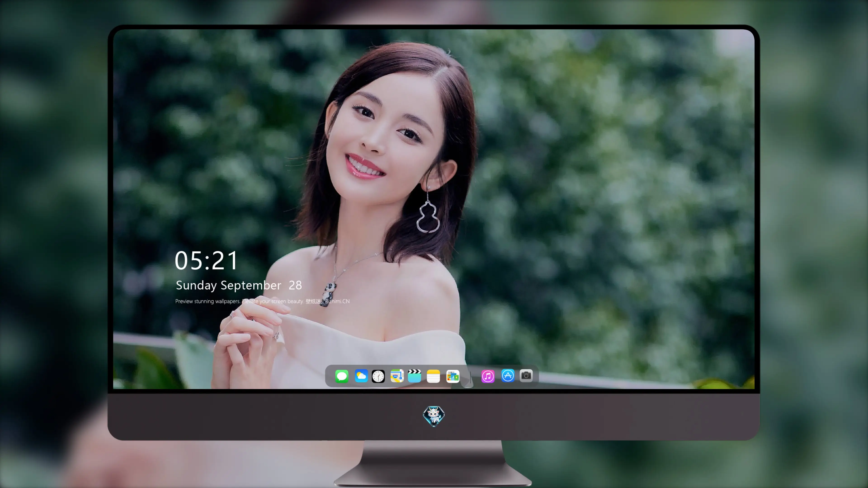The height and width of the screenshot is (488, 868).
Task: Open the yellow Notes app in the dock
Action: 433,376
